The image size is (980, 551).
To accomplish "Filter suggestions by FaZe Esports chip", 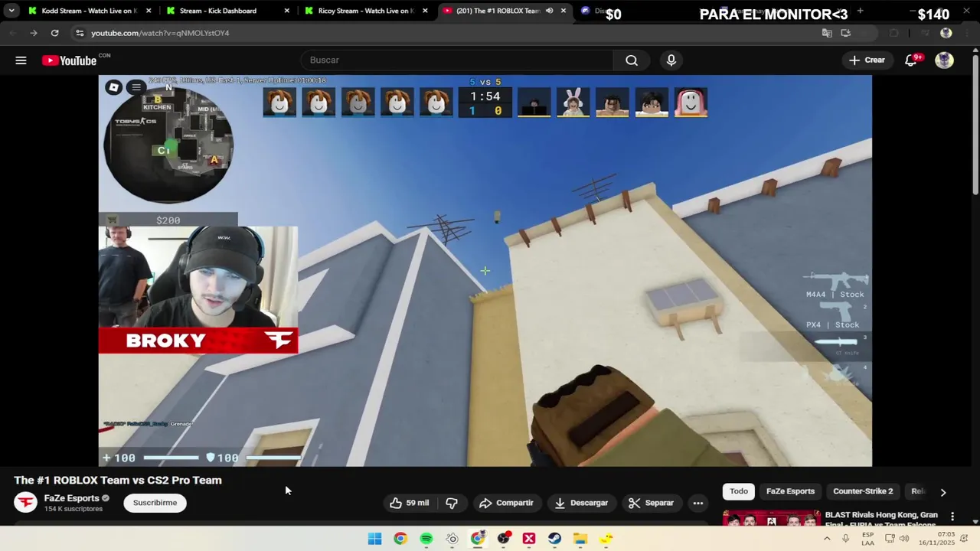I will tap(790, 491).
